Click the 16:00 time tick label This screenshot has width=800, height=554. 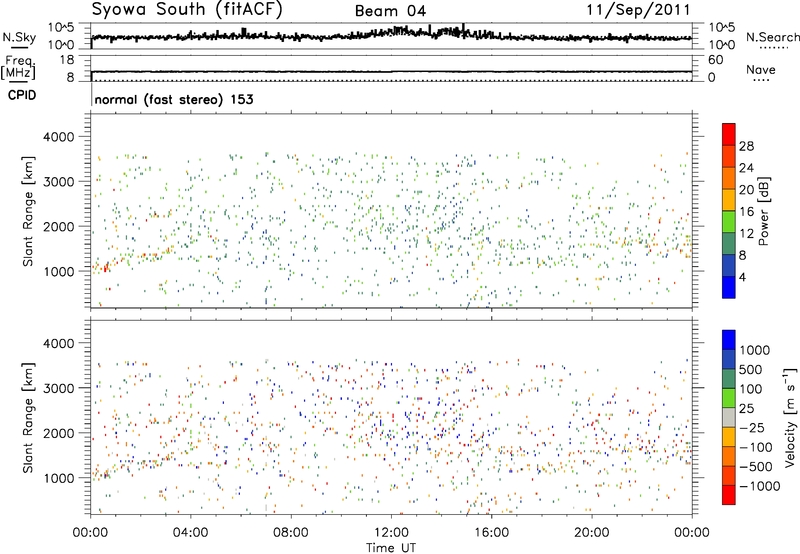(491, 533)
